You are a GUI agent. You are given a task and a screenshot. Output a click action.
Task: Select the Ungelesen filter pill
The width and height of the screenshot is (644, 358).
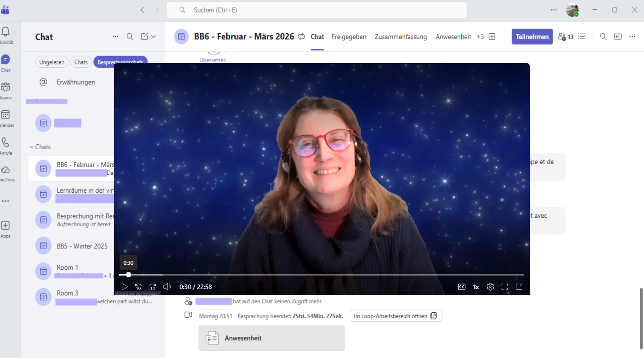(52, 62)
